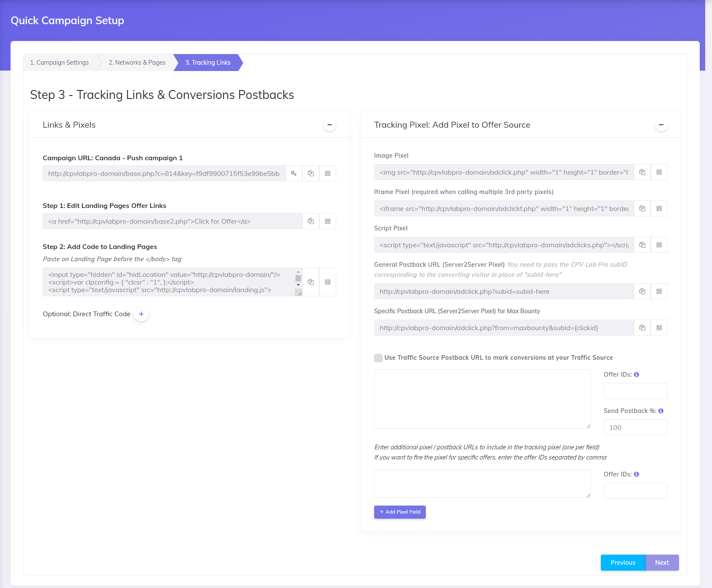Copy the Image Pixel code

[x=642, y=172]
